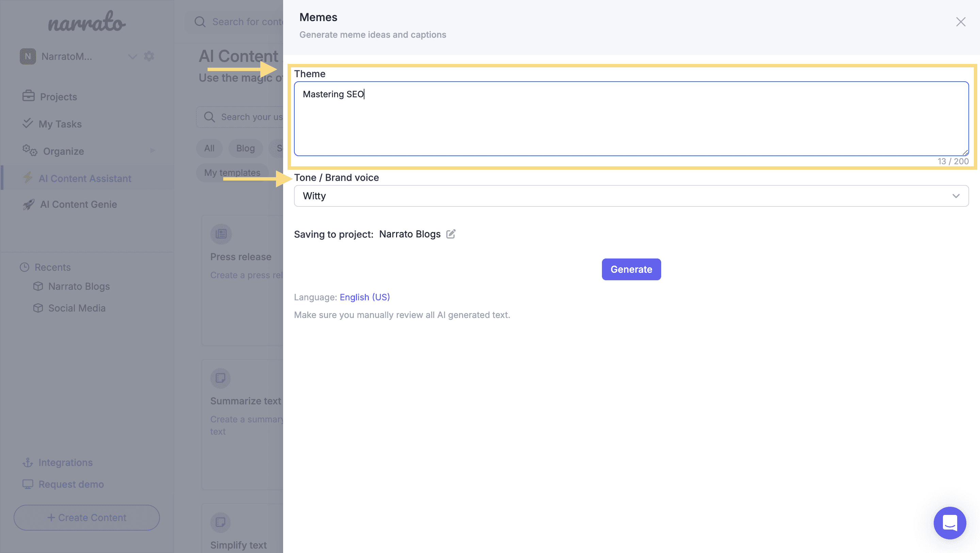Click the top Search for content field
Screen dimensions: 980x553
point(234,22)
